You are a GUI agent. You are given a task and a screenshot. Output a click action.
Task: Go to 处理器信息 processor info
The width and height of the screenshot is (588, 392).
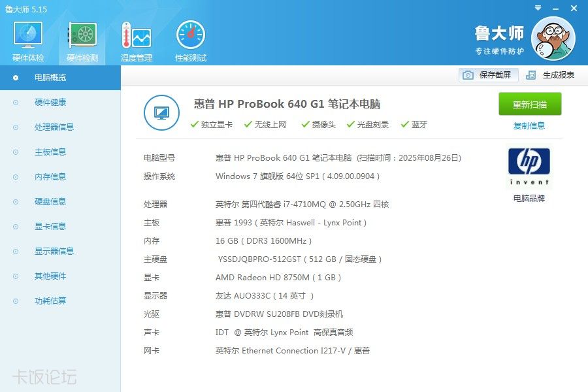pos(54,127)
